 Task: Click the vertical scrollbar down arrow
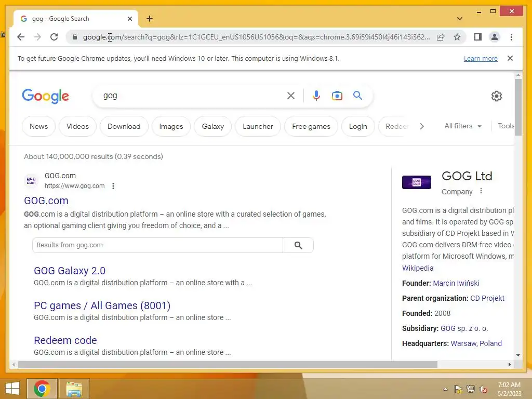(x=518, y=355)
